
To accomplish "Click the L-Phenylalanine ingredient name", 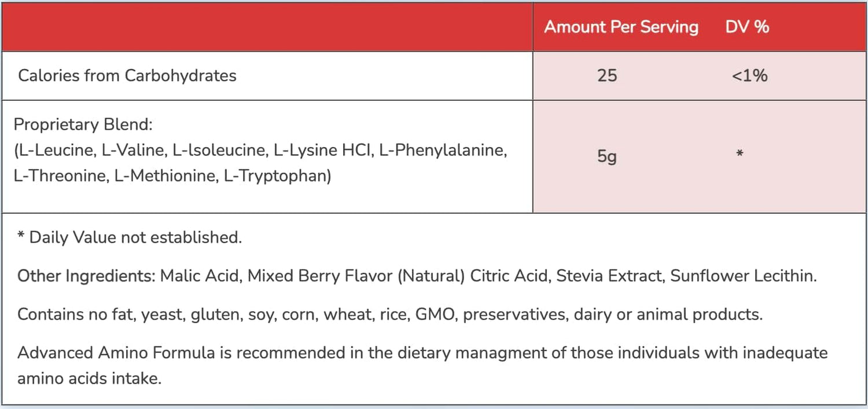I will click(x=442, y=151).
